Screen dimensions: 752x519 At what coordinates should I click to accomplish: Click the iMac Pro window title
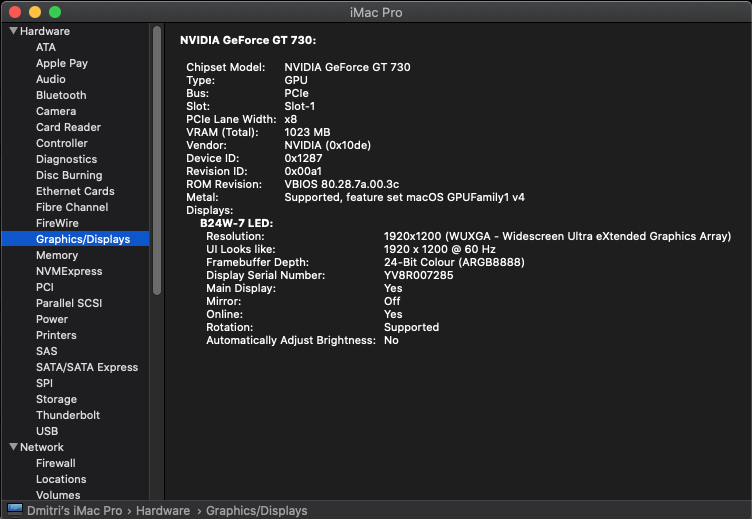pos(376,12)
